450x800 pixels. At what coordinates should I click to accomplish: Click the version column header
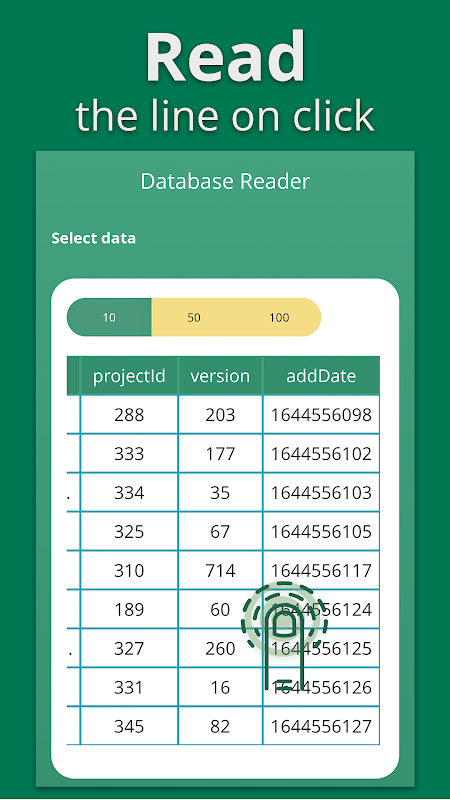[220, 376]
